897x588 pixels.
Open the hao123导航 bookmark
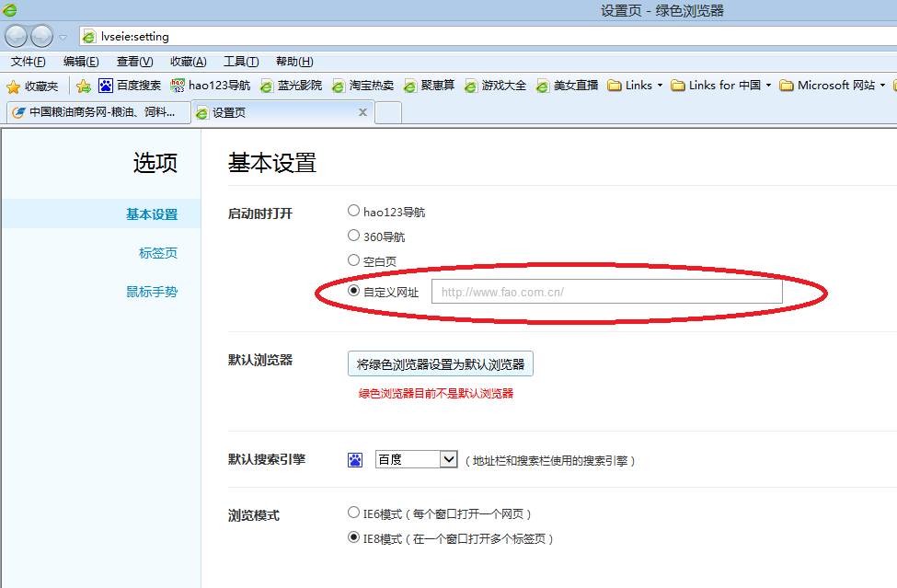pyautogui.click(x=211, y=86)
